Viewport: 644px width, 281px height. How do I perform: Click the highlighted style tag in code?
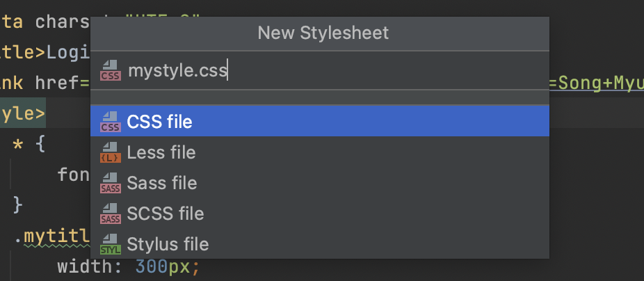(22, 113)
